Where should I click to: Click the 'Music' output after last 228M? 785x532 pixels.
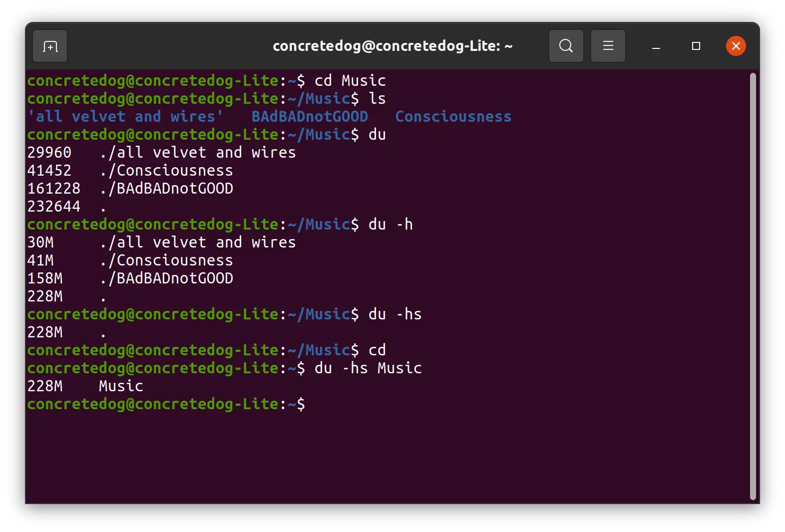click(x=121, y=386)
